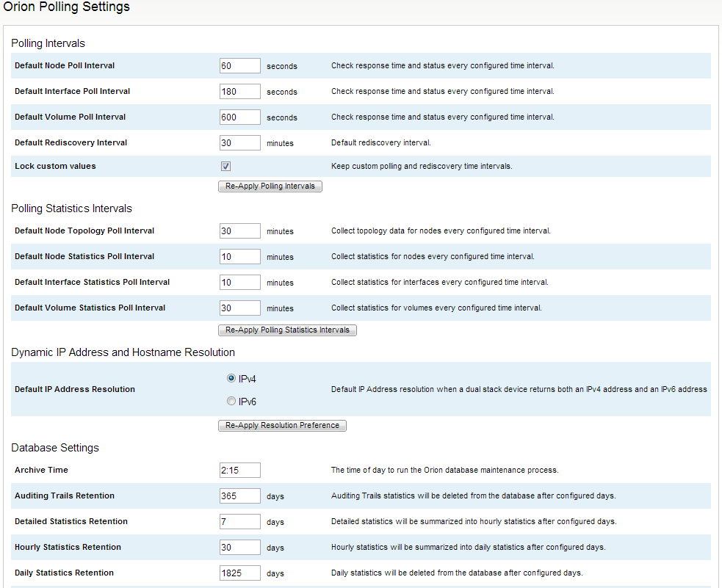This screenshot has height=588, width=722.
Task: Edit Default Node Poll Interval field
Action: pyautogui.click(x=240, y=66)
